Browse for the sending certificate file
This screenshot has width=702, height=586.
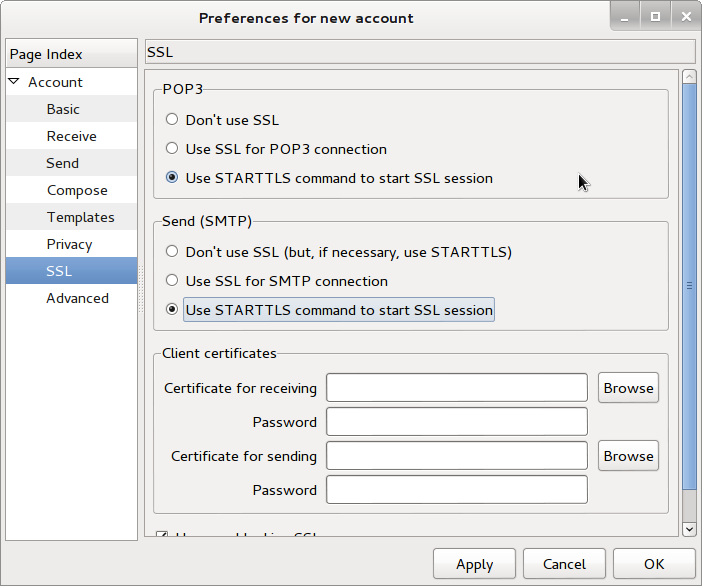point(628,456)
